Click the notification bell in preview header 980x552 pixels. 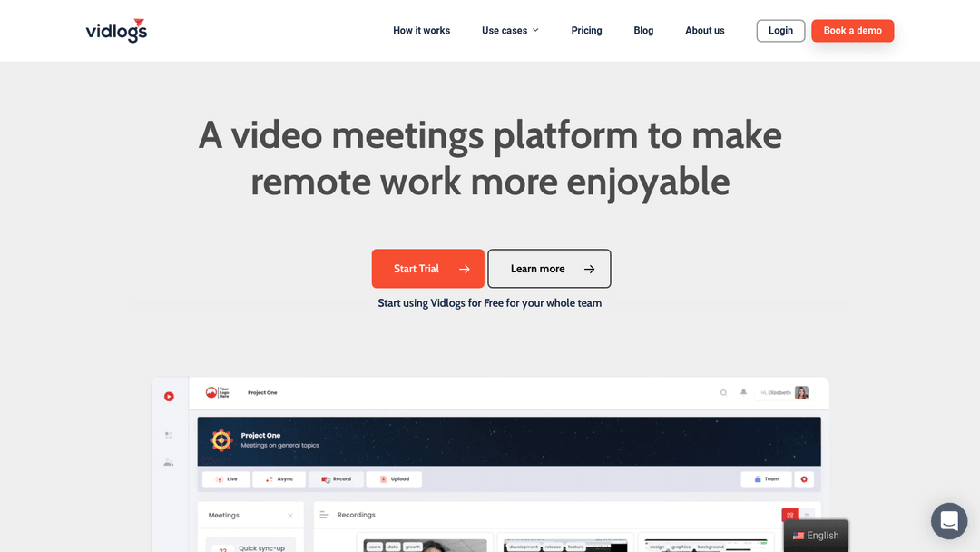coord(743,392)
